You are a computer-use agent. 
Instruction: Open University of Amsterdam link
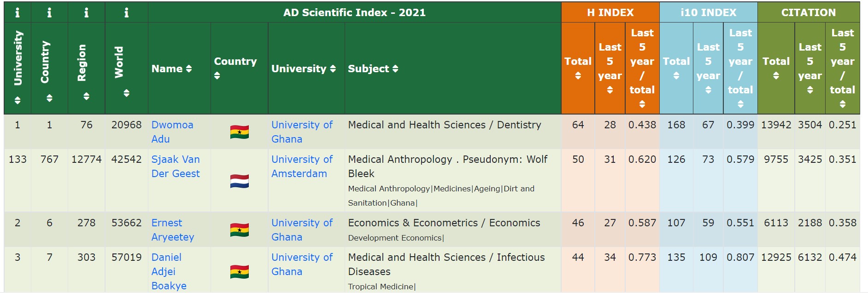tap(302, 167)
